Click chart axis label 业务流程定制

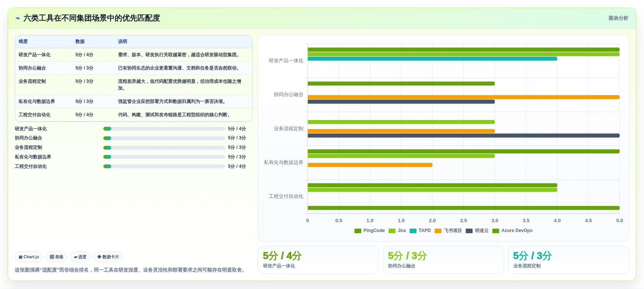point(289,129)
